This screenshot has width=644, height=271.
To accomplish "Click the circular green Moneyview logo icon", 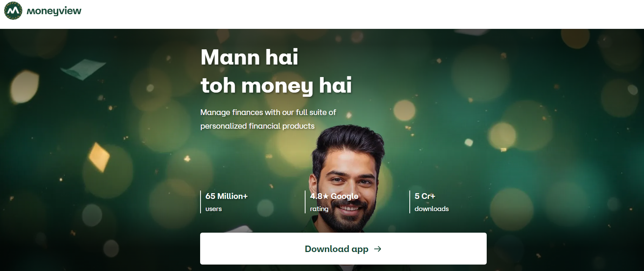I will [13, 11].
